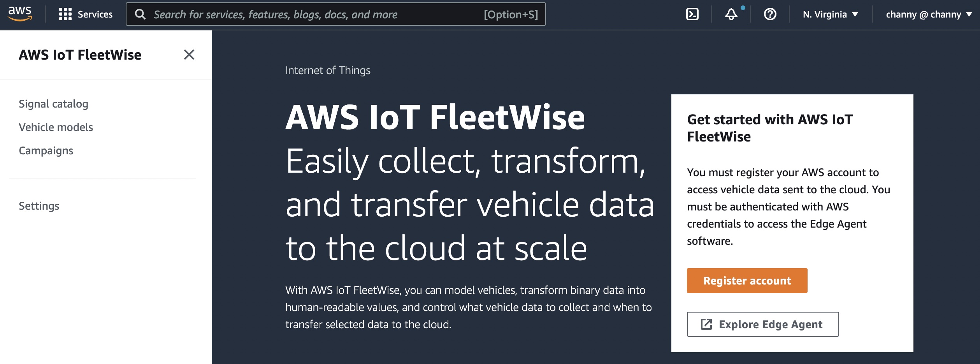Click the Internet of Things breadcrumb text
The image size is (980, 364).
pos(328,70)
